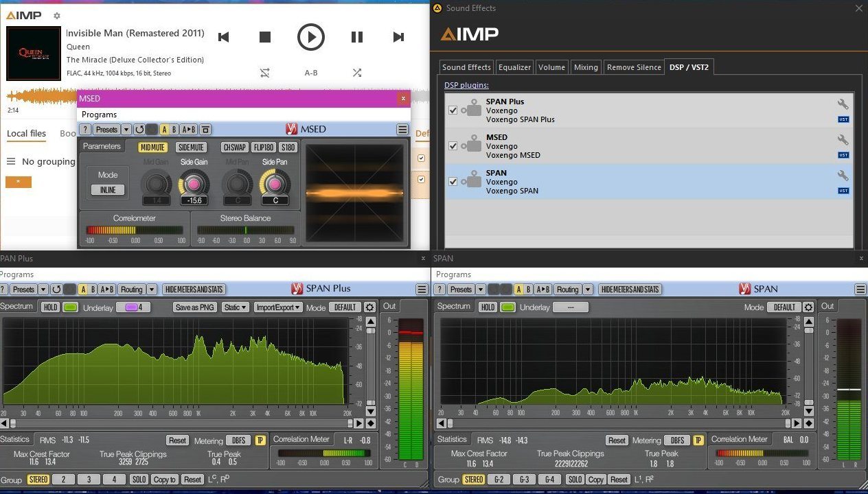Click the Queen album art thumbnail
The image size is (868, 494).
click(x=34, y=54)
